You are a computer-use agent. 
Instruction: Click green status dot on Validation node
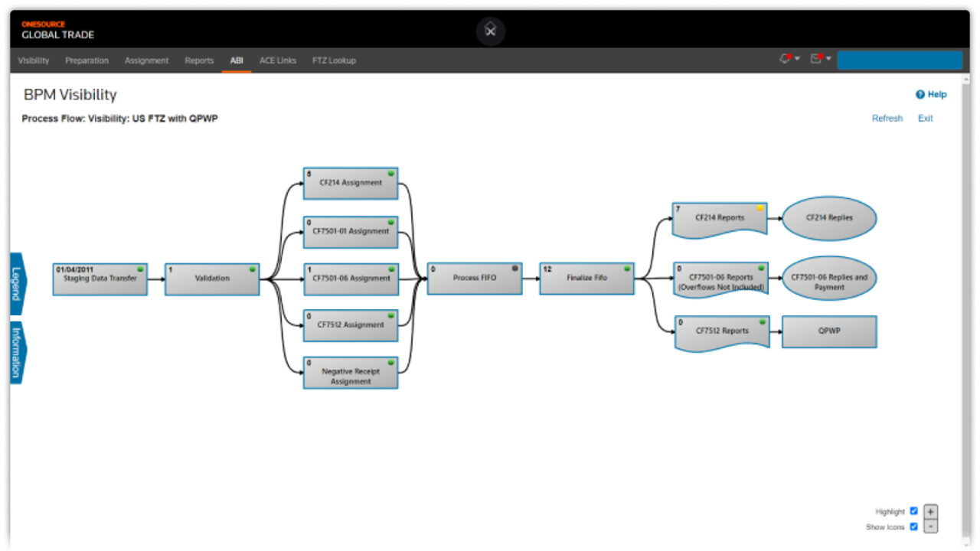click(252, 269)
